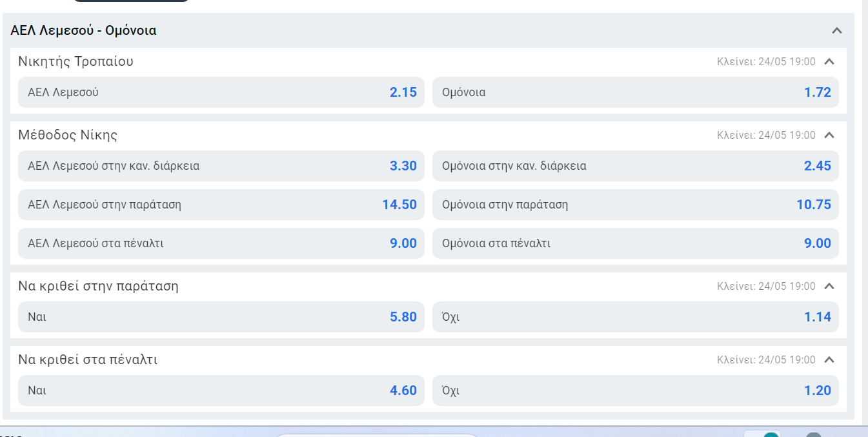Image resolution: width=868 pixels, height=437 pixels.
Task: Click the ΑΕΛ Λεμεσού - Ομόνοια match title
Action: pos(83,30)
